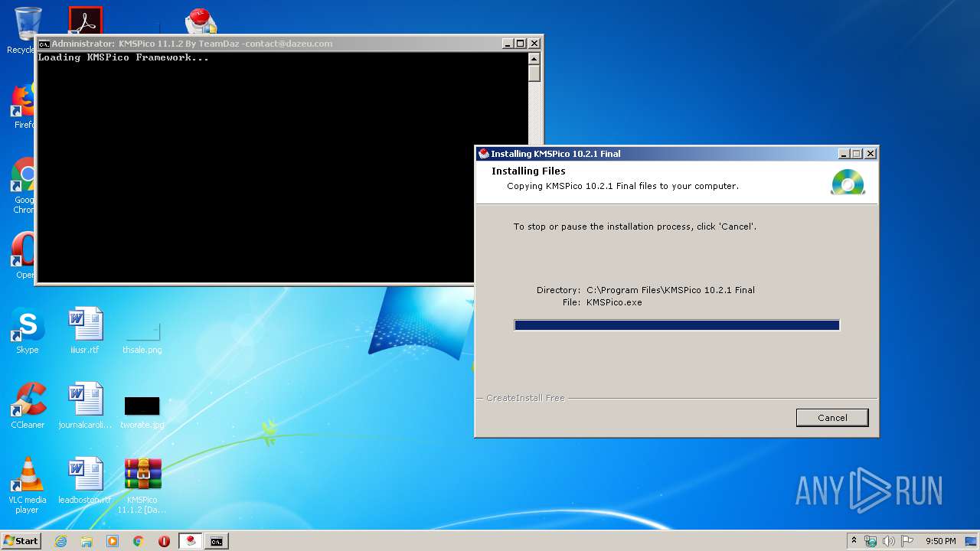Click 'Loading KMSPico Framework...' console text
Screen dimensions: 980x551
(123, 57)
